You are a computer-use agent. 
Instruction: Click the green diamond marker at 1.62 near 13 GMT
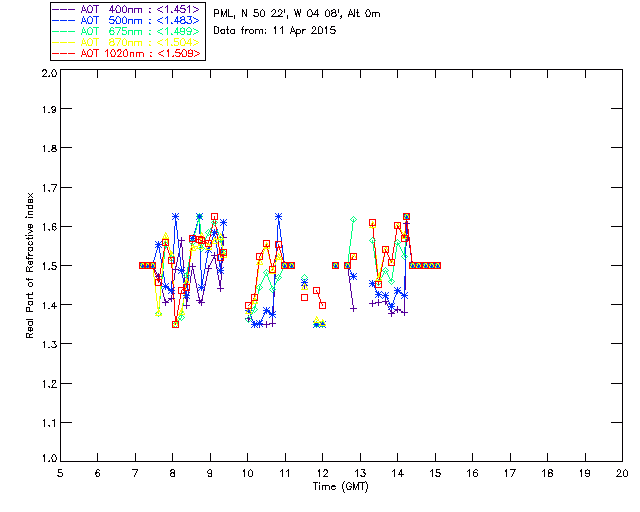coord(353,220)
